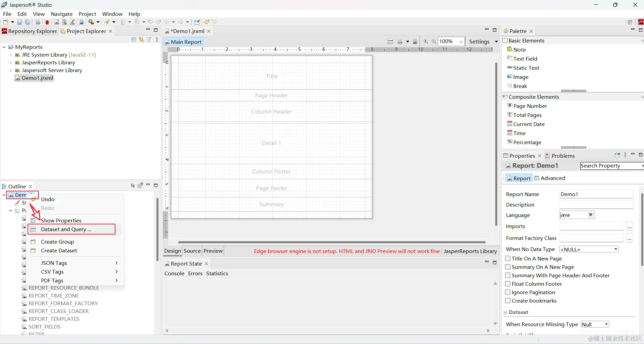
Task: Collapse the MyReports project tree node
Action: pos(4,47)
